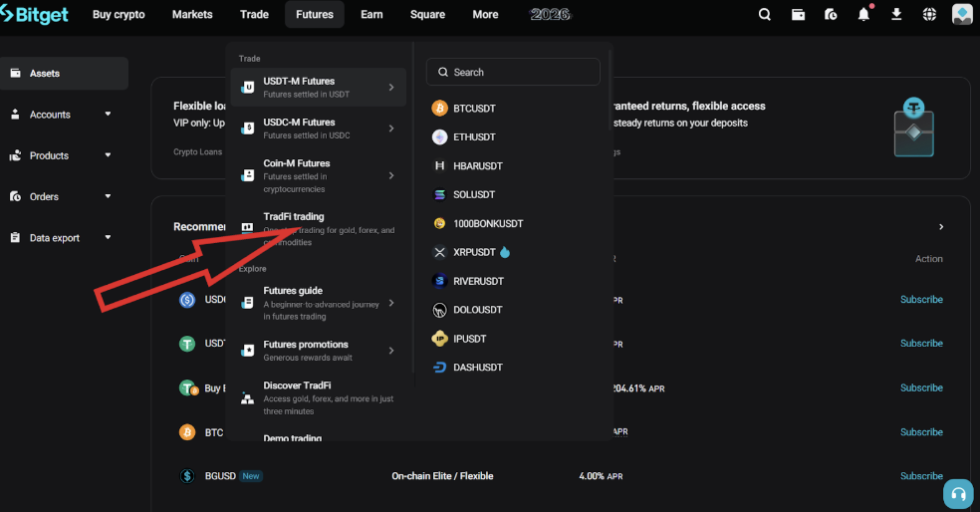This screenshot has width=980, height=512.
Task: Click the search magnifier icon in header
Action: pos(765,15)
